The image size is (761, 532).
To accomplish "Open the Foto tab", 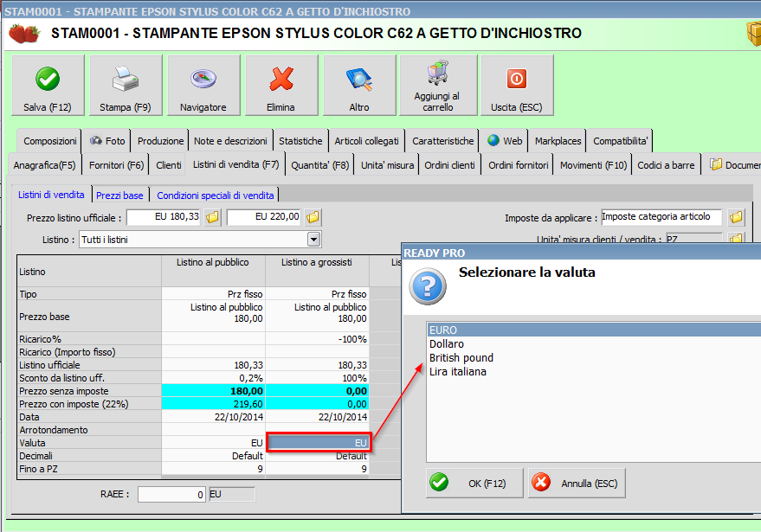I will 107,141.
